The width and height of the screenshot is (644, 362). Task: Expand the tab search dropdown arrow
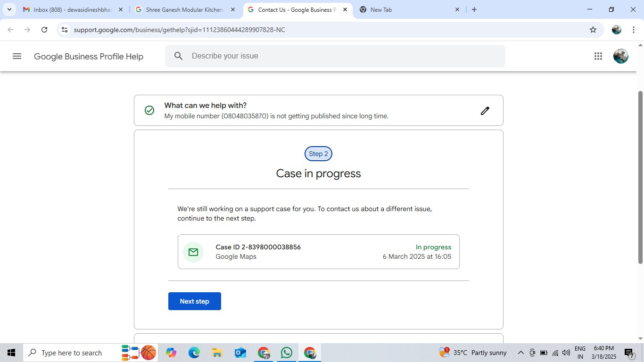[9, 9]
